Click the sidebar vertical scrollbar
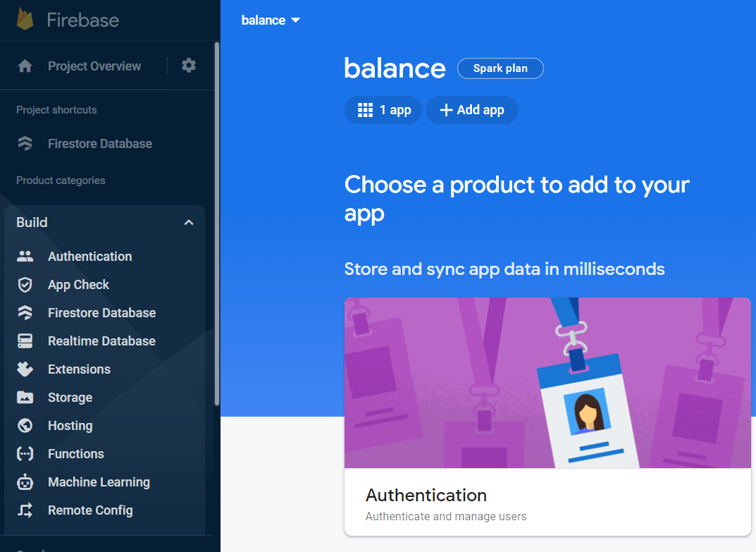The height and width of the screenshot is (552, 756). pos(217,224)
